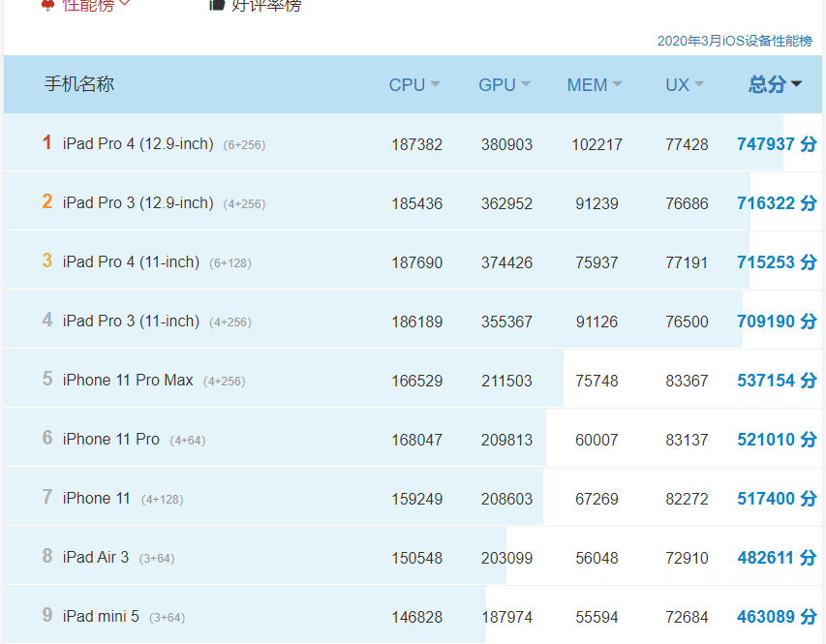Select iPhone 11 Pro Max device name
The image size is (826, 644).
coord(128,380)
